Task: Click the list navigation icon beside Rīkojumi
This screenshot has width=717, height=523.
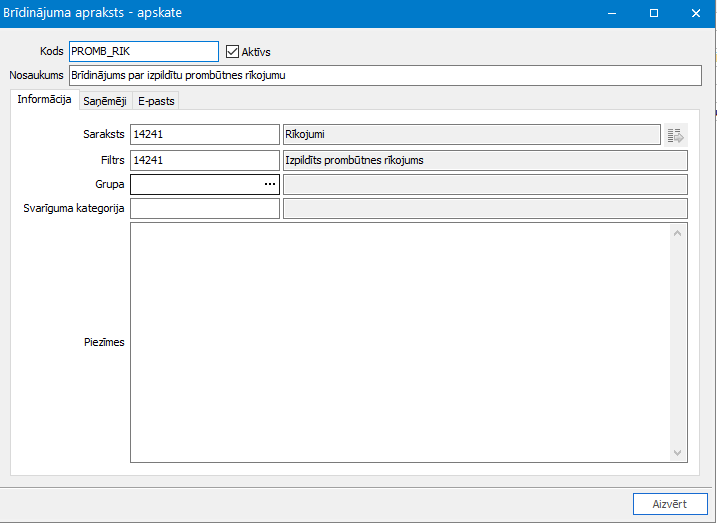Action: click(x=675, y=135)
